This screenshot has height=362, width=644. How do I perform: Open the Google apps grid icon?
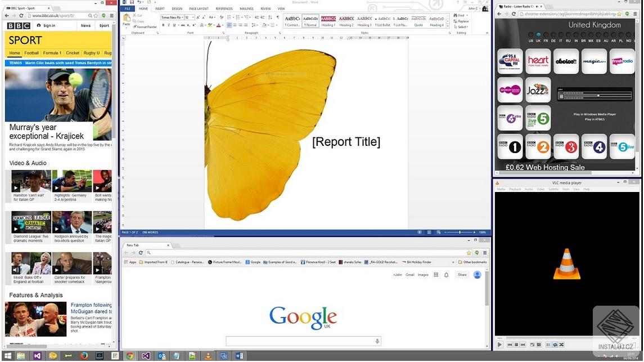pos(436,275)
